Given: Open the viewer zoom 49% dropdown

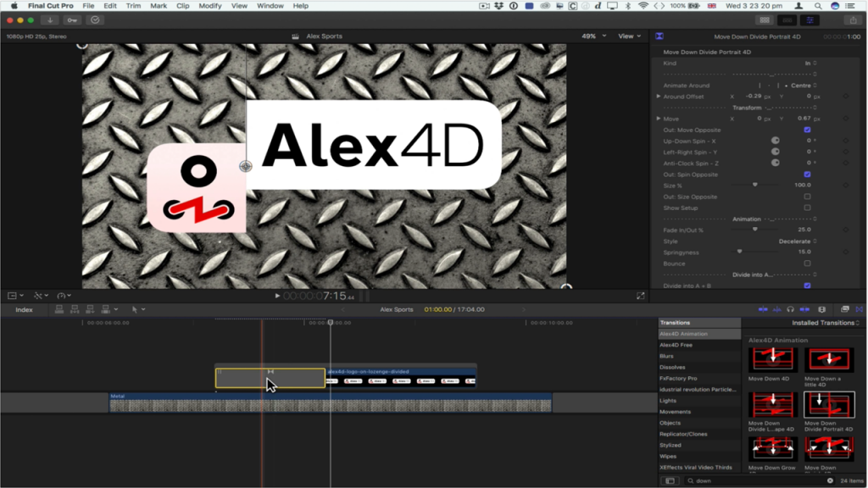Looking at the screenshot, I should [x=593, y=36].
